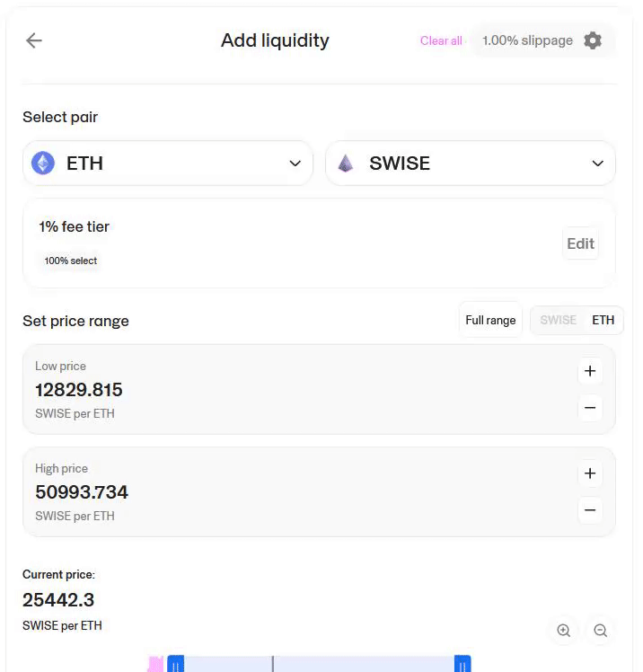Image resolution: width=643 pixels, height=672 pixels.
Task: Increase the low price with plus
Action: point(590,371)
